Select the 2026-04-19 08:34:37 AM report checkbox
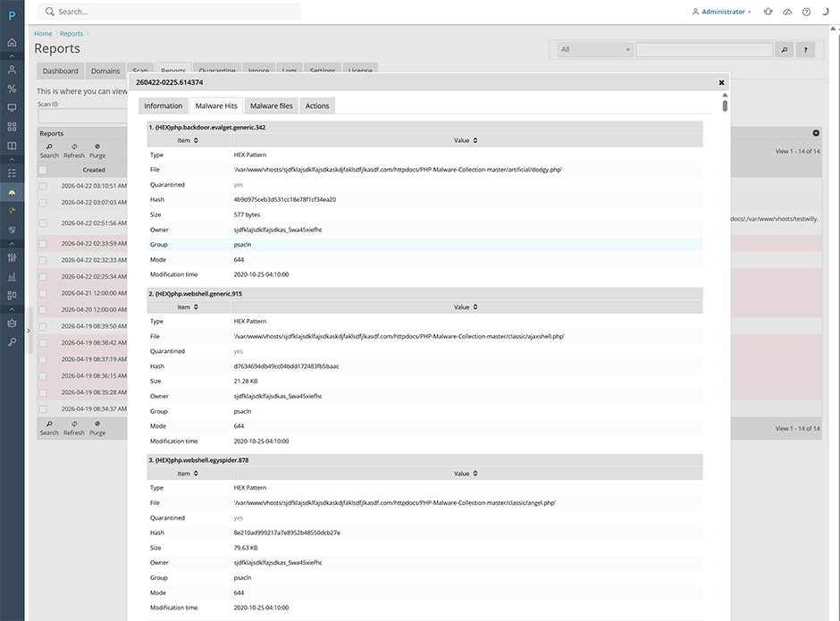This screenshot has width=840, height=621. 43,409
